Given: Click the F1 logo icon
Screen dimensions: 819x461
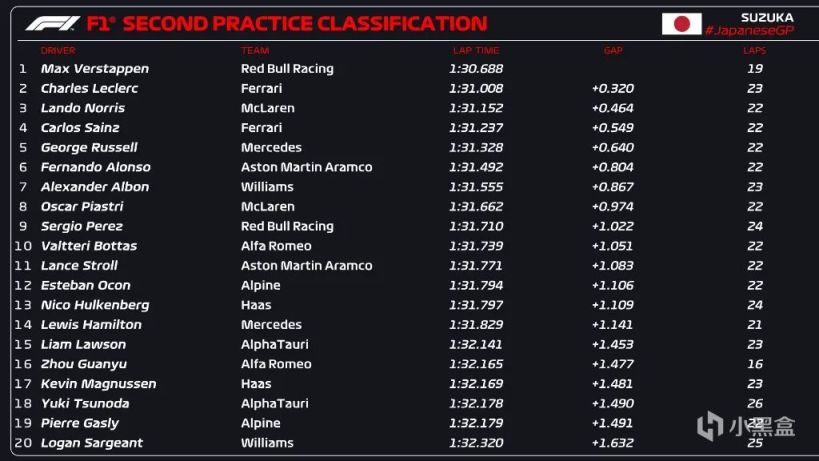Looking at the screenshot, I should pos(54,23).
